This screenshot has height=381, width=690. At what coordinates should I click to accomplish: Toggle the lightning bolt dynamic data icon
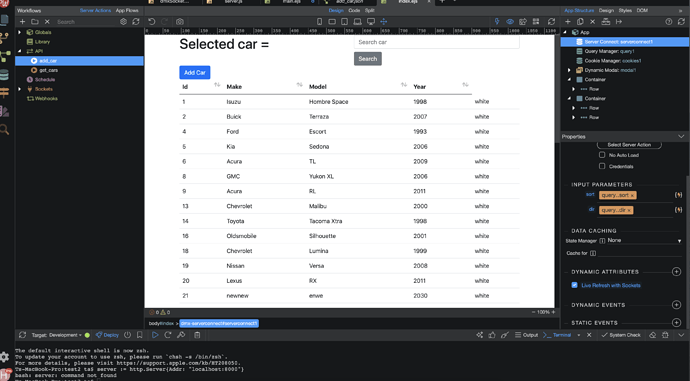[497, 22]
